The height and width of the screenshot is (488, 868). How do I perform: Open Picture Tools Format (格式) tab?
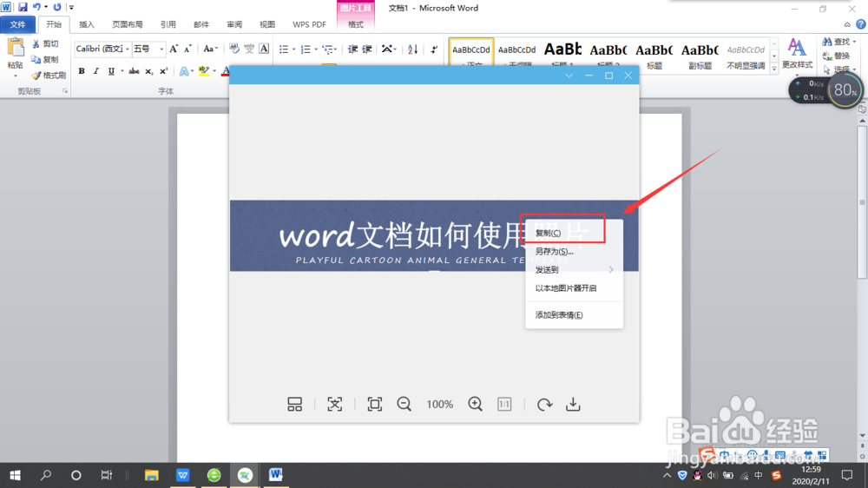tap(355, 24)
